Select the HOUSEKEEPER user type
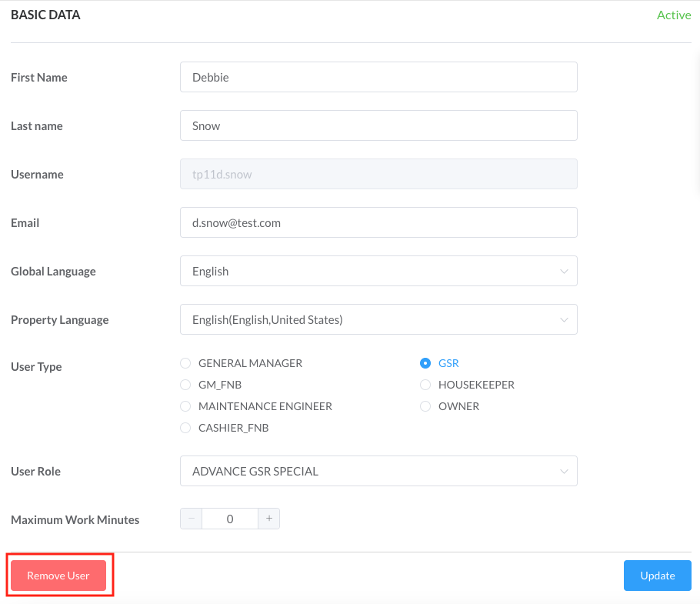 point(425,385)
